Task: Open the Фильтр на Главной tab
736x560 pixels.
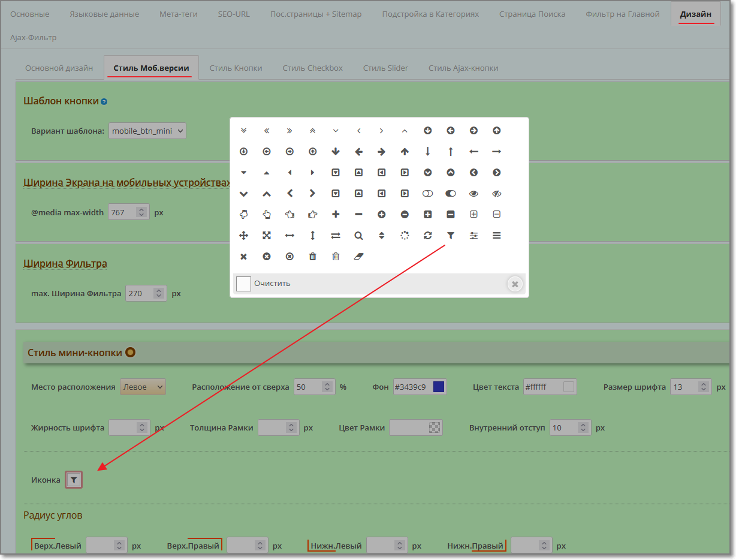Action: point(623,14)
